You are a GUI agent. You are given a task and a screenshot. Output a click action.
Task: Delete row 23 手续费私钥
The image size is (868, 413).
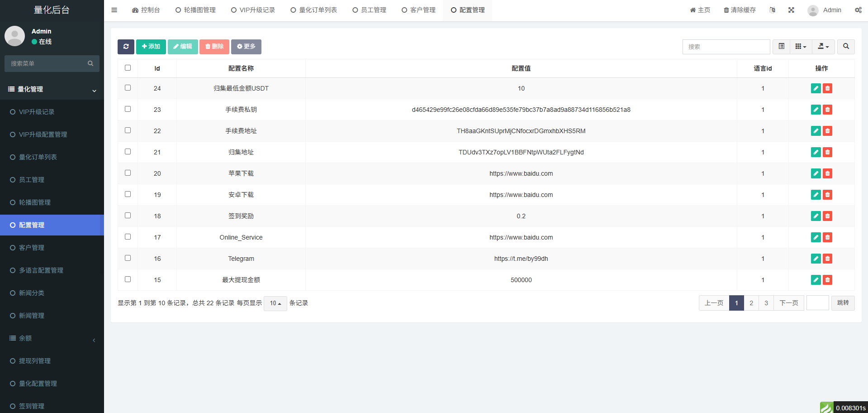pyautogui.click(x=827, y=110)
